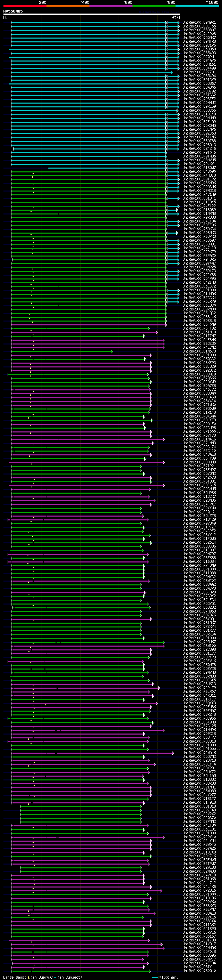Select hit label UniRef100_C4ZIH8

[x=199, y=282]
